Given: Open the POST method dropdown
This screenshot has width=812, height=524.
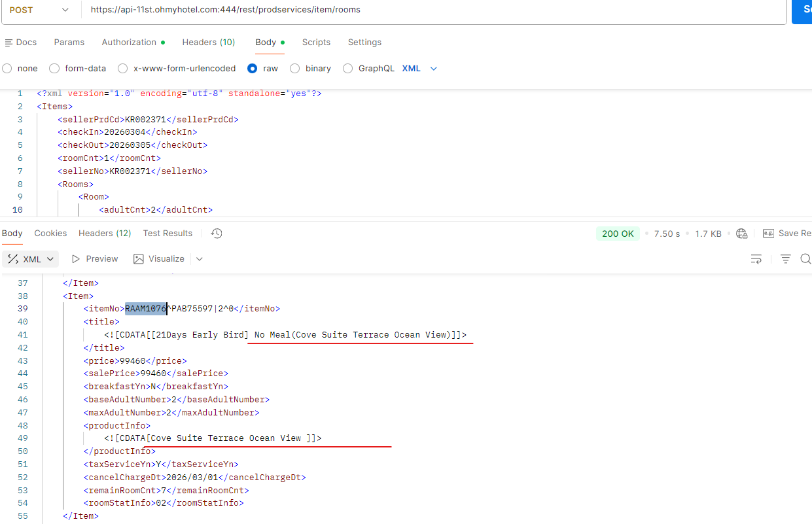Looking at the screenshot, I should tap(39, 10).
